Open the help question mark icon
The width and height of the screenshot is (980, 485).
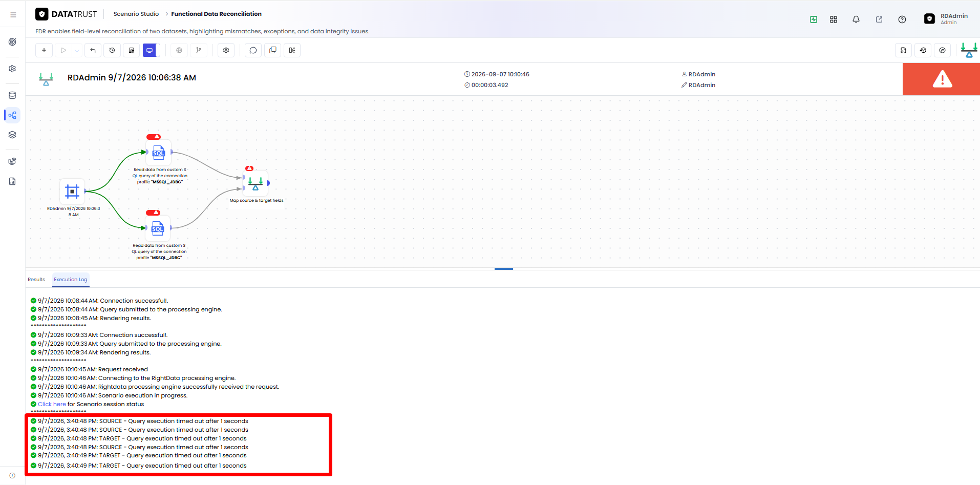point(902,19)
